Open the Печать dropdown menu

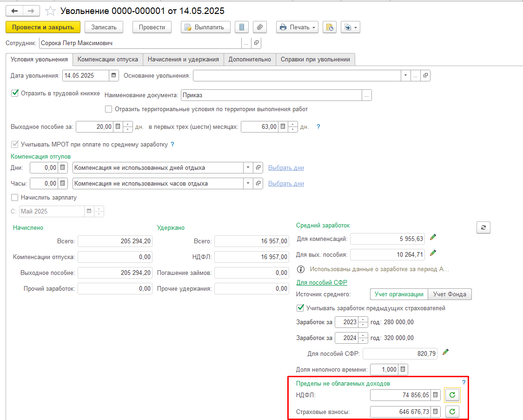tap(297, 27)
